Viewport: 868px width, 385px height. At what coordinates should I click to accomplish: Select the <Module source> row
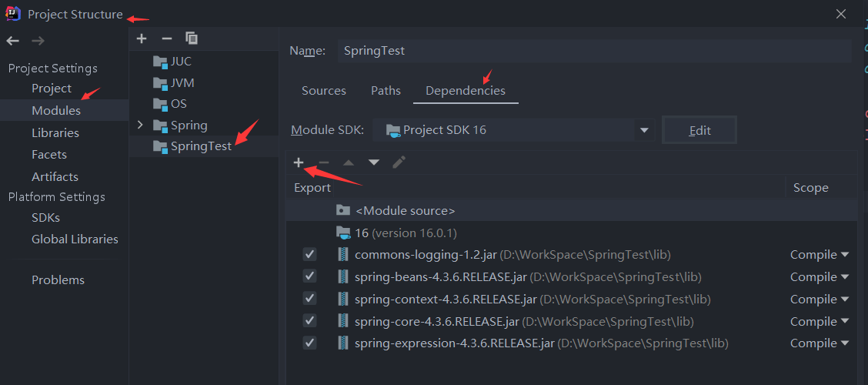[x=571, y=210]
